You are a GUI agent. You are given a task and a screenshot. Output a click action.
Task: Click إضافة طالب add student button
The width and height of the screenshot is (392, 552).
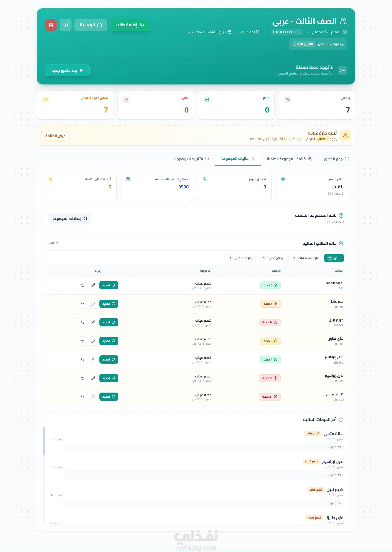[130, 25]
